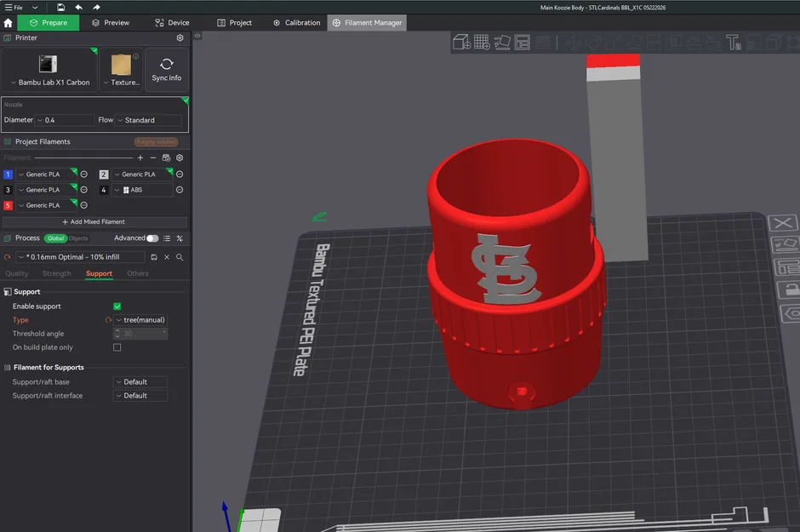Open the Support/raft base filament dropdown
Viewport: 800px width, 532px height.
140,382
